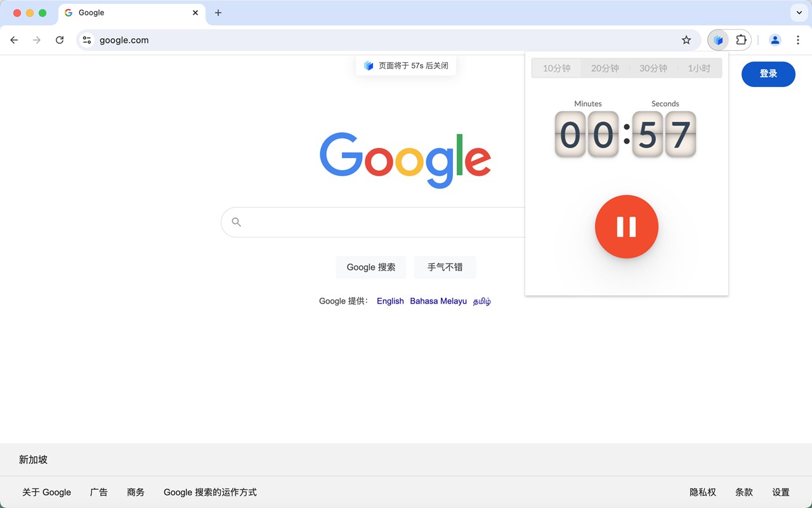
Task: Choose the 30分钟 timer preset
Action: [x=653, y=68]
